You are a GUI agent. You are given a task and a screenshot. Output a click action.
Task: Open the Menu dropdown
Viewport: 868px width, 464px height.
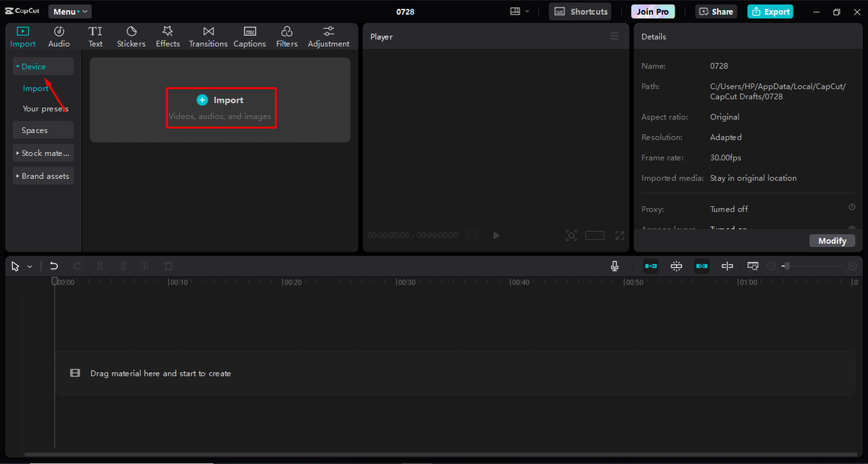[x=70, y=12]
